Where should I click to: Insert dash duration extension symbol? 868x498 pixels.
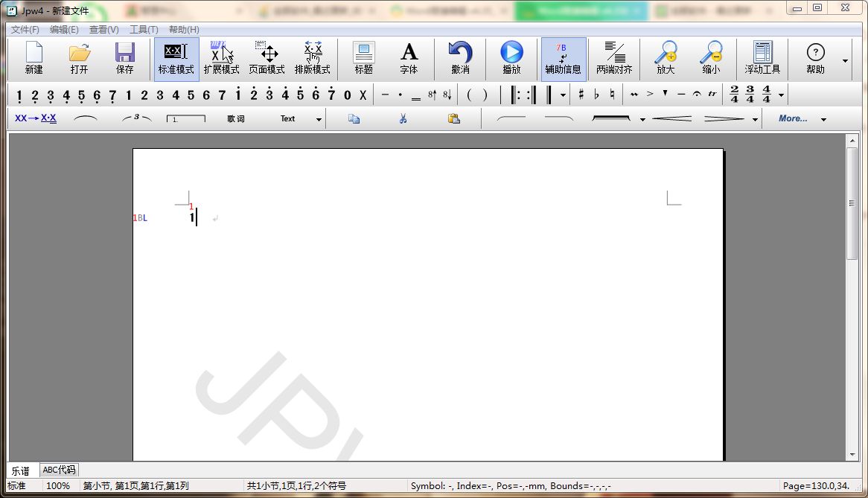[x=385, y=95]
